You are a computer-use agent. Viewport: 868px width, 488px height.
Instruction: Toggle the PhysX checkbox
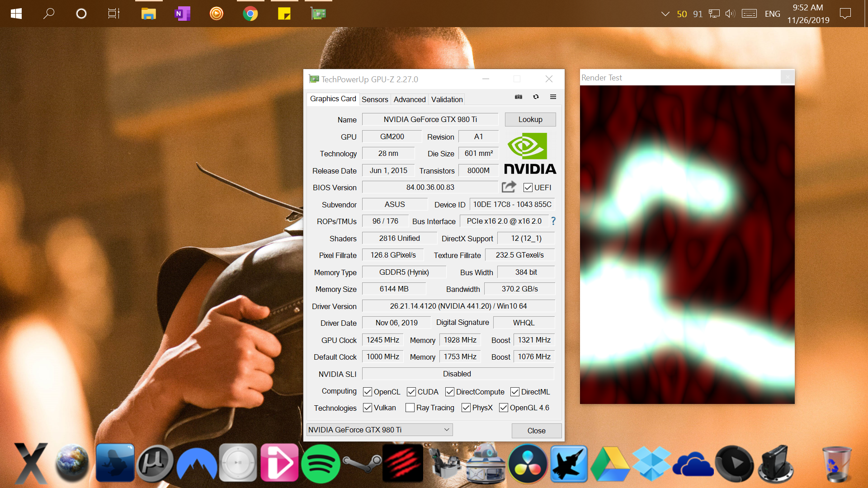click(x=466, y=408)
